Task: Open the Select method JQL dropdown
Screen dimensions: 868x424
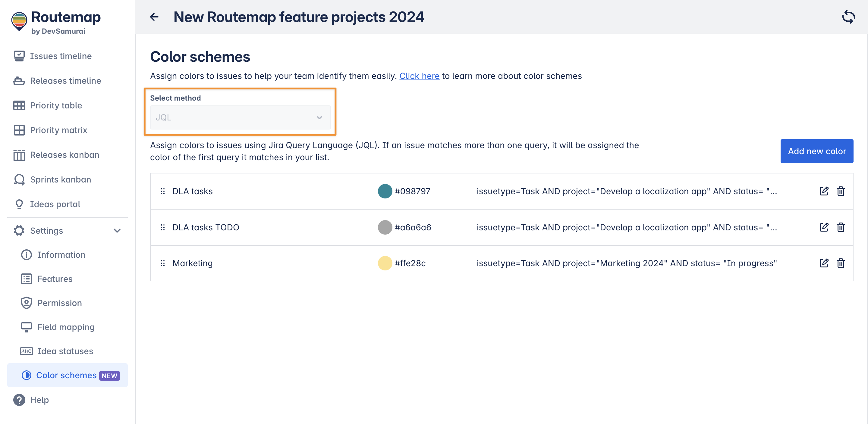Action: [x=240, y=117]
